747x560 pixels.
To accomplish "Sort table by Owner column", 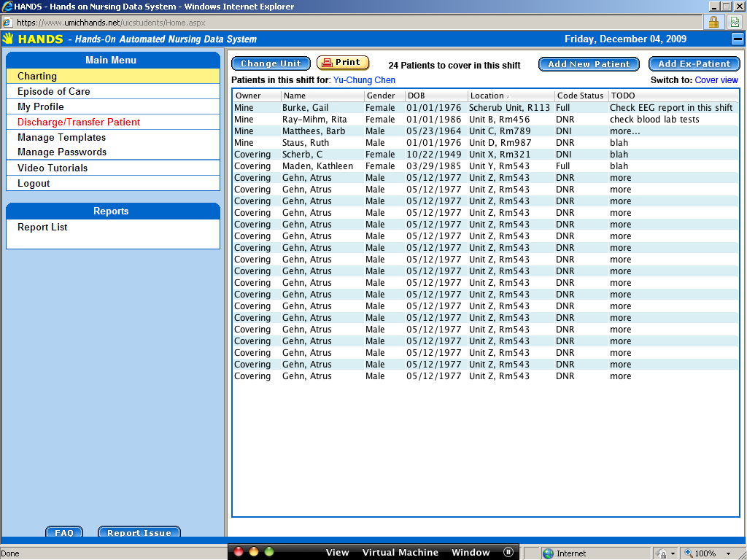I will (257, 96).
